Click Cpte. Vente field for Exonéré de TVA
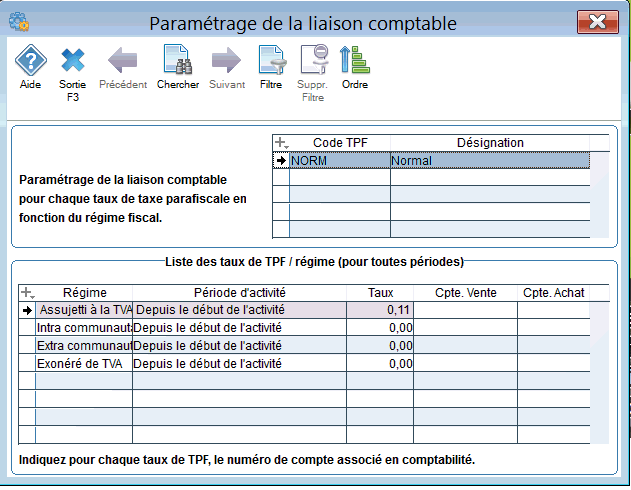Screen dimensions: 631x490 [466, 364]
